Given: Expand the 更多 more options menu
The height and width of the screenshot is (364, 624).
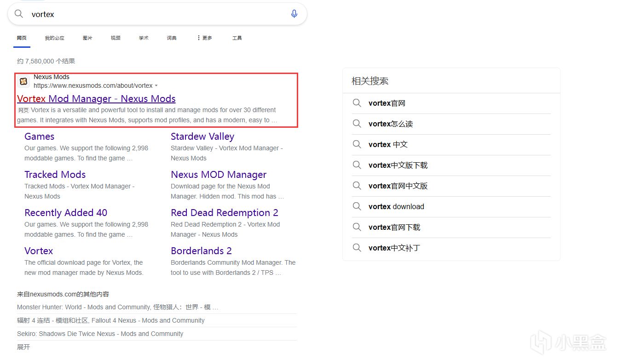Looking at the screenshot, I should tap(204, 38).
